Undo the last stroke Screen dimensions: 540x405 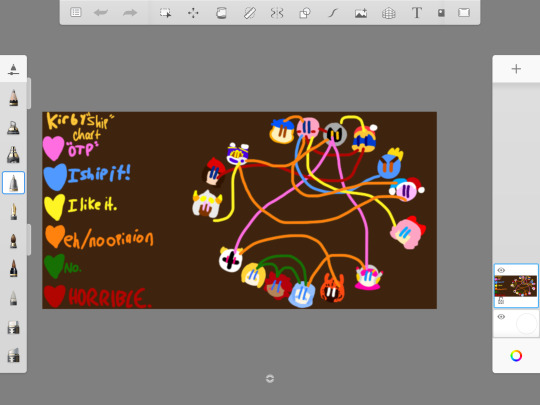pos(101,13)
